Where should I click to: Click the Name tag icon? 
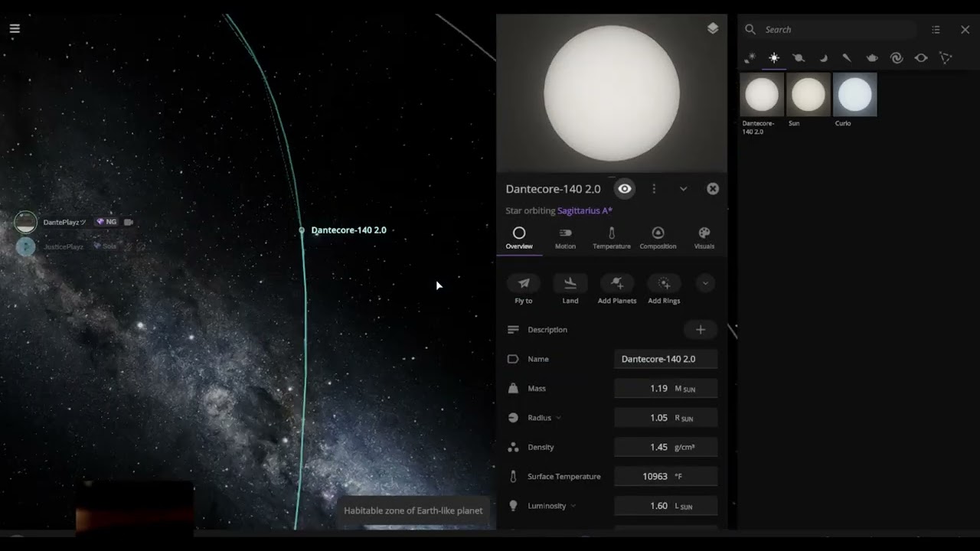click(513, 359)
